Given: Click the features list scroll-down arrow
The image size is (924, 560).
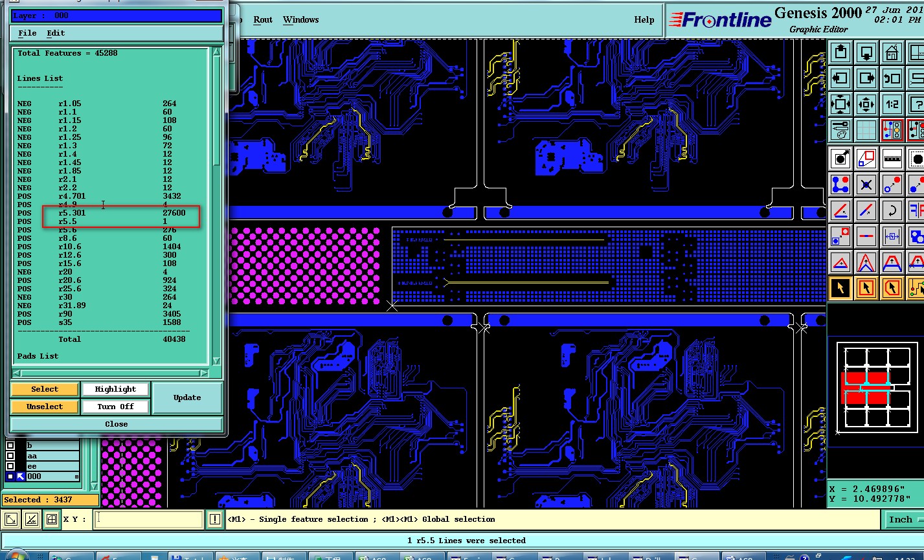Looking at the screenshot, I should click(216, 361).
